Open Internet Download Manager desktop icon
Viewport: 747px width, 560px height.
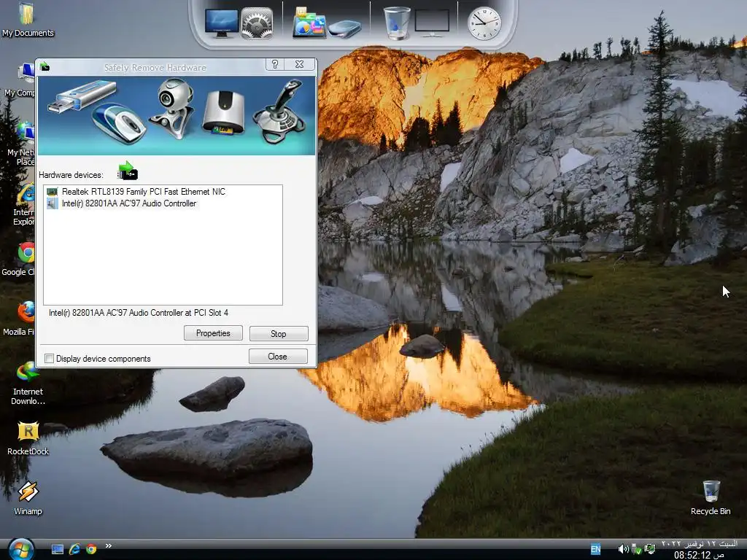click(28, 384)
